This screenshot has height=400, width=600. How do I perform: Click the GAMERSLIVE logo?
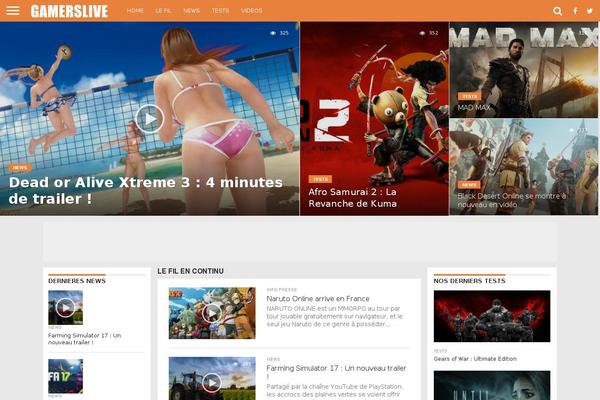pyautogui.click(x=69, y=11)
